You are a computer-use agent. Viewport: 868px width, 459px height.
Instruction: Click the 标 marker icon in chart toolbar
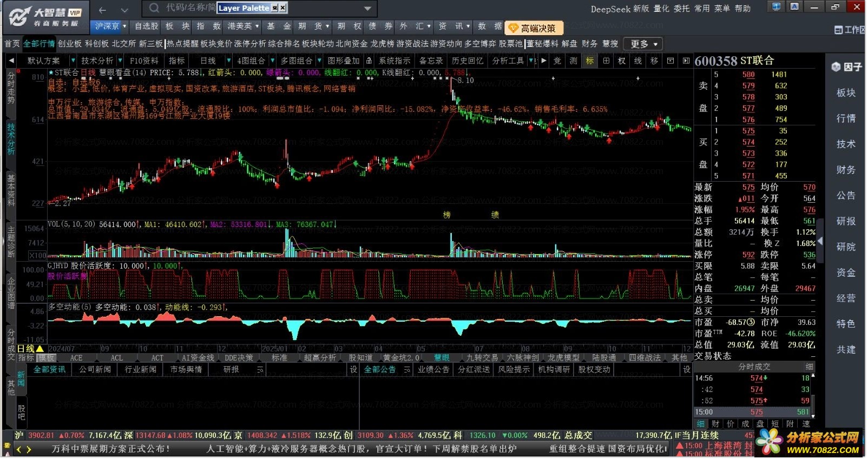(x=590, y=61)
